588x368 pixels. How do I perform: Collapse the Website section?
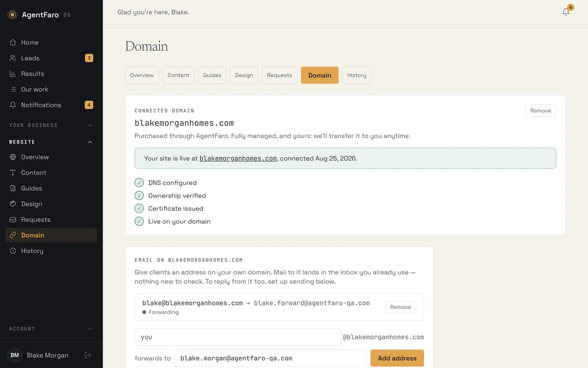coord(51,142)
